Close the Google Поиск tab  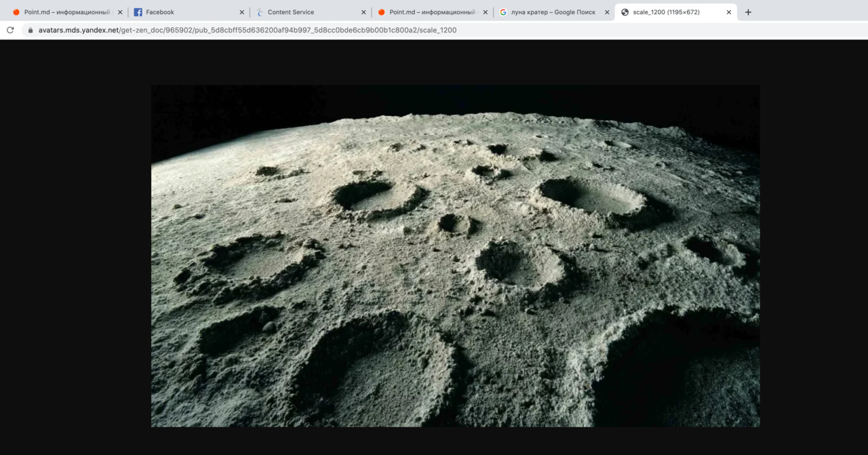tap(607, 12)
